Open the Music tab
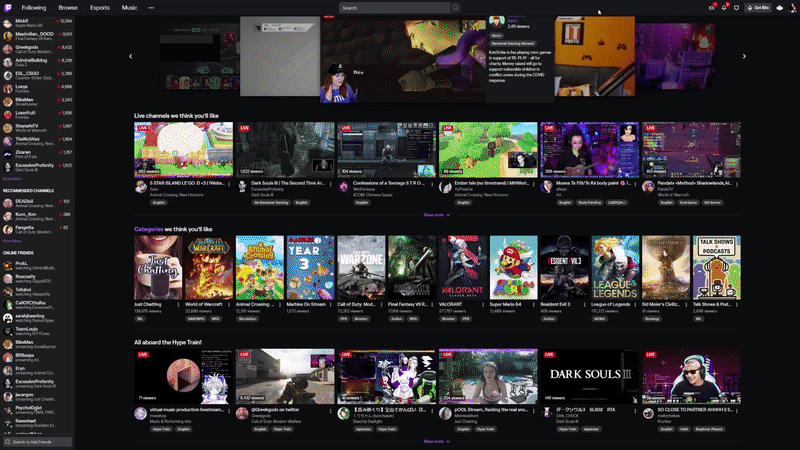Viewport: 800px width, 450px height. pyautogui.click(x=129, y=8)
